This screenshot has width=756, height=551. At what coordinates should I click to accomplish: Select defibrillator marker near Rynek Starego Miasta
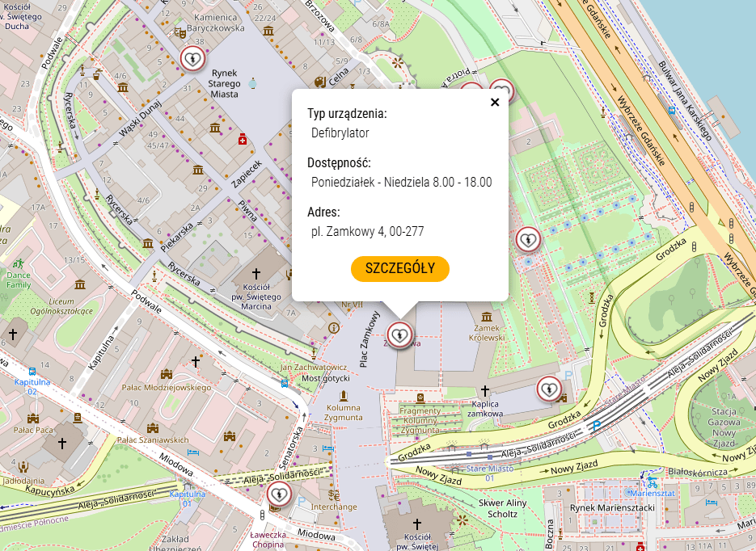(x=192, y=59)
